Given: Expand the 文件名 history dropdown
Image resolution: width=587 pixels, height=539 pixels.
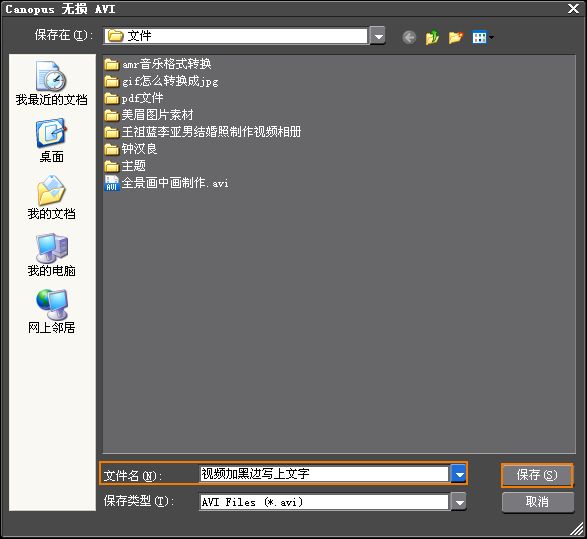Looking at the screenshot, I should coord(459,474).
